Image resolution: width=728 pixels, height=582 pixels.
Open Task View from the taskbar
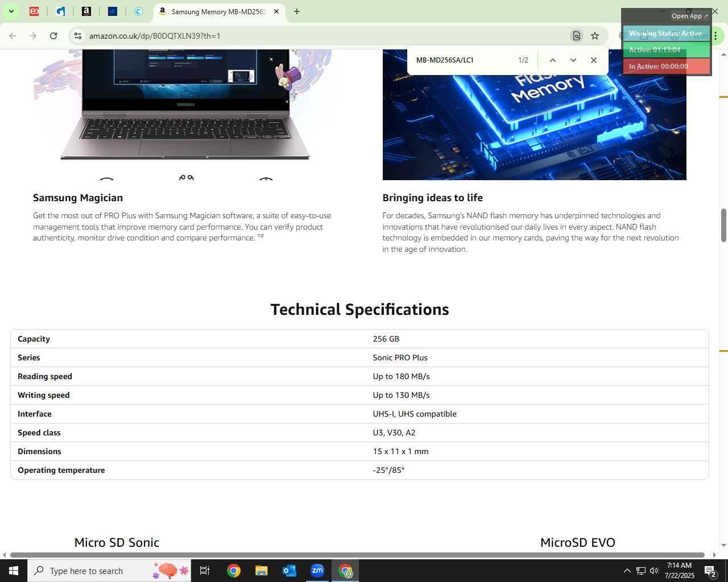click(x=205, y=571)
